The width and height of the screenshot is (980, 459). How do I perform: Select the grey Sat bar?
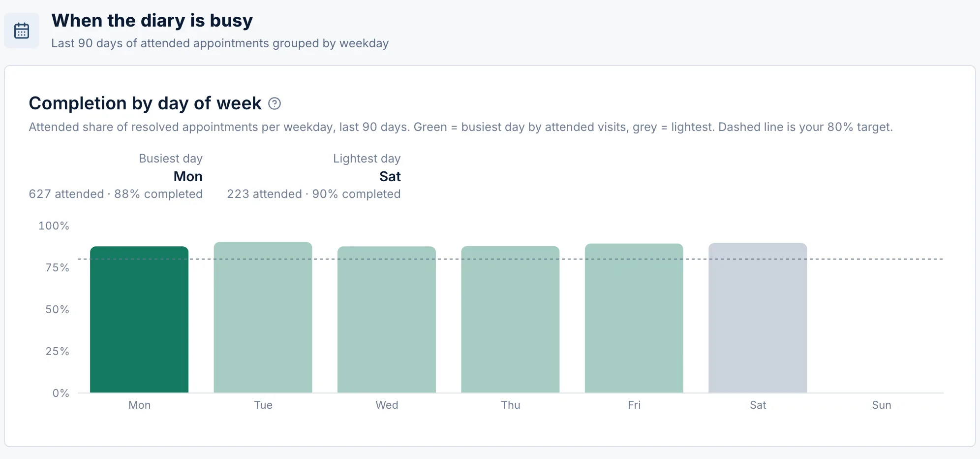[x=758, y=318]
